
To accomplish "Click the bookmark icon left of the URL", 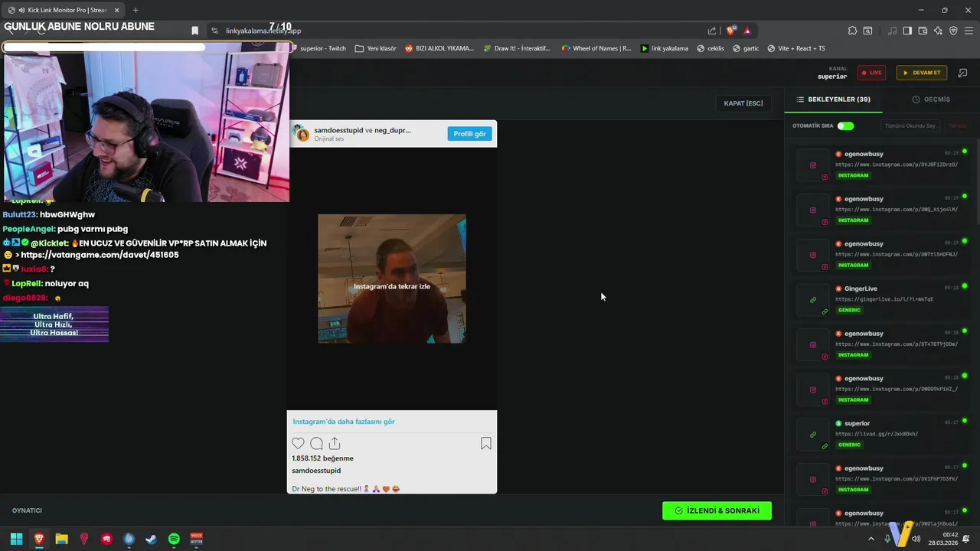I will (x=194, y=31).
